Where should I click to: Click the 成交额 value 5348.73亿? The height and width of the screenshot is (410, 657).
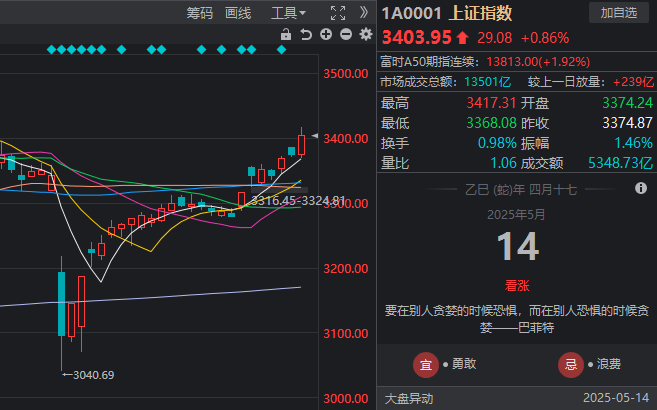click(621, 163)
